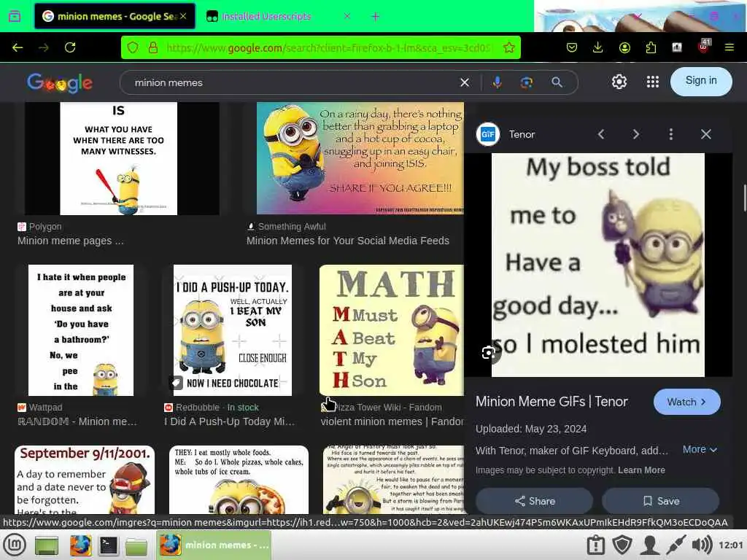The image size is (747, 560).
Task: Expand description with More chevron
Action: 700,450
